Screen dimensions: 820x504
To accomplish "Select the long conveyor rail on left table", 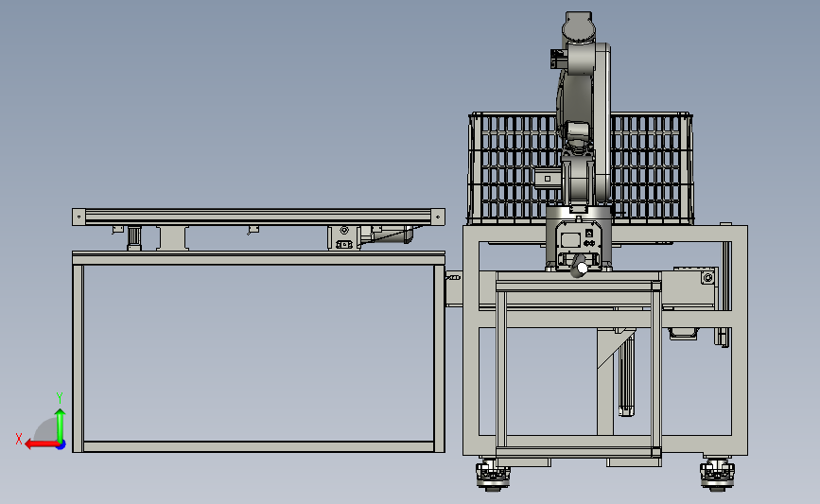I will click(x=258, y=217).
